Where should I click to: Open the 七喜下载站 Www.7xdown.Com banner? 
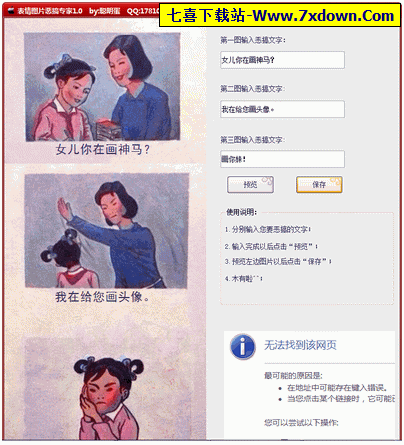point(280,15)
